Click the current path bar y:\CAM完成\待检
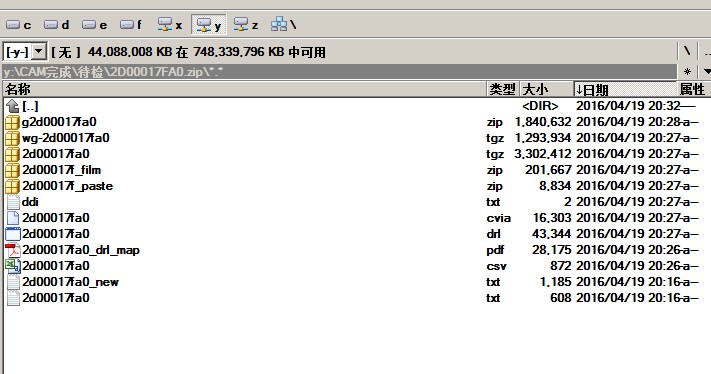This screenshot has width=711, height=374. (340, 72)
